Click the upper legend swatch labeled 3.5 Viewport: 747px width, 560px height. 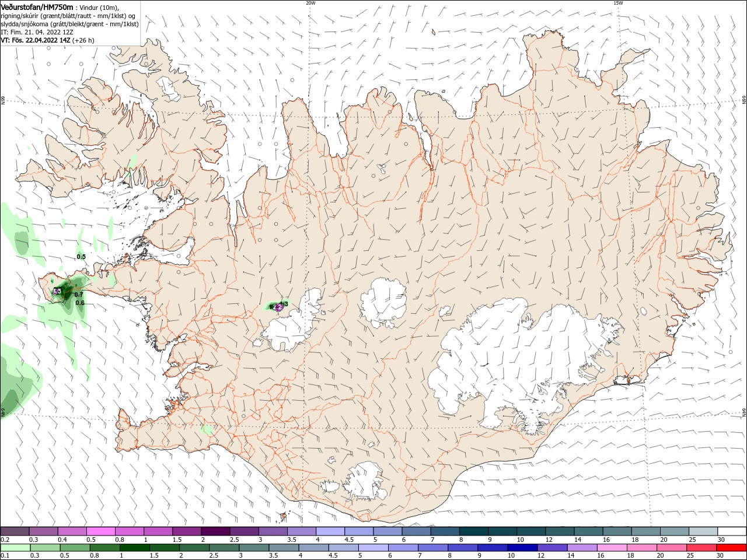coord(302,531)
